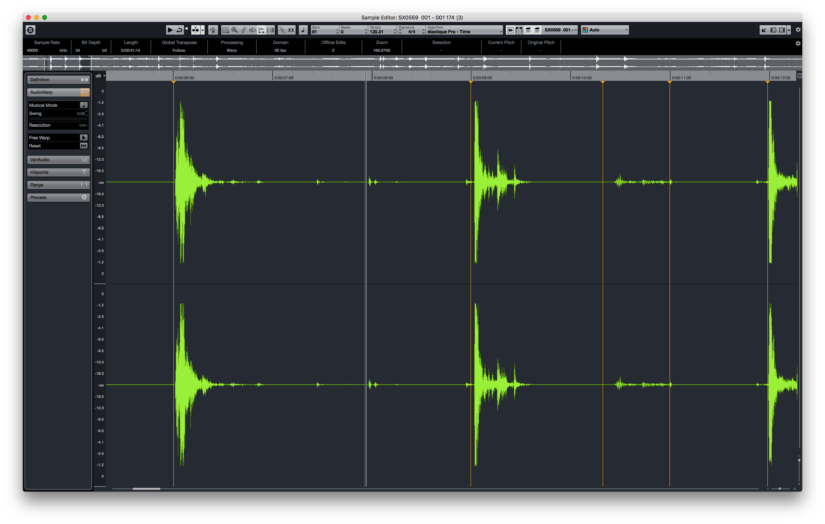Viewport: 825px width, 524px height.
Task: Click the green macOS full screen button
Action: [45, 17]
